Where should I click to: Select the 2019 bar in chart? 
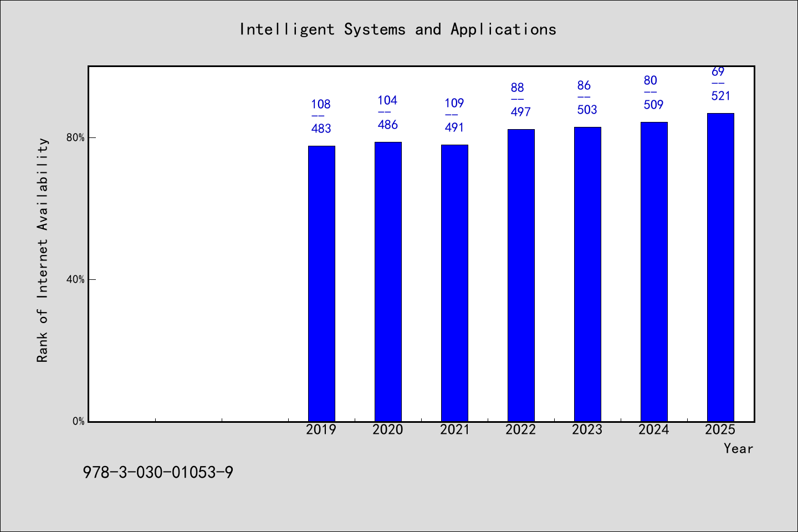click(x=321, y=284)
